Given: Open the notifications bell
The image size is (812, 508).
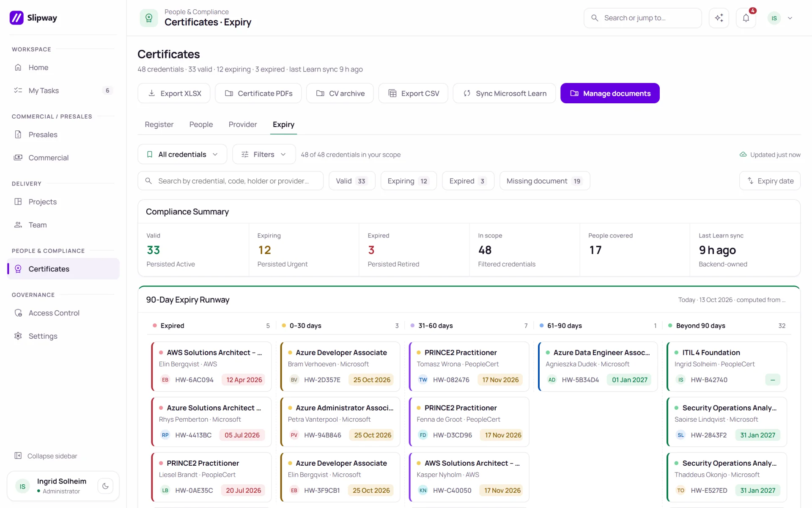Looking at the screenshot, I should [746, 18].
